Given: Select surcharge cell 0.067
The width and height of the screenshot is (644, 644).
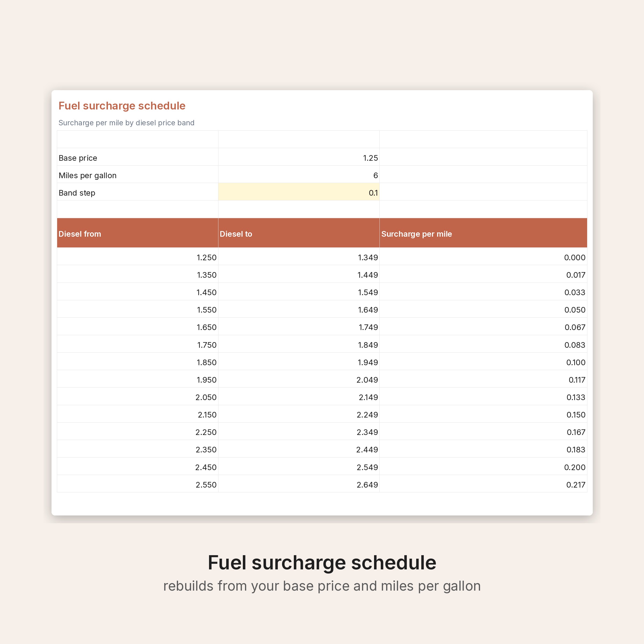Looking at the screenshot, I should 483,326.
